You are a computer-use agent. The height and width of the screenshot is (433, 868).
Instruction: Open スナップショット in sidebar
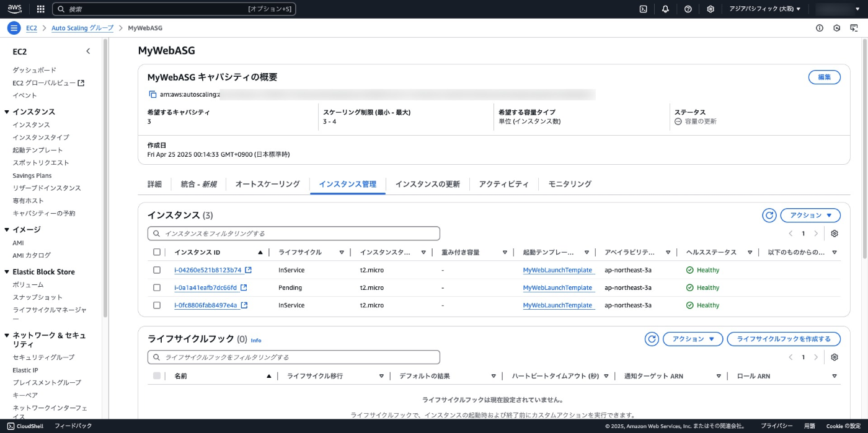[x=37, y=297]
